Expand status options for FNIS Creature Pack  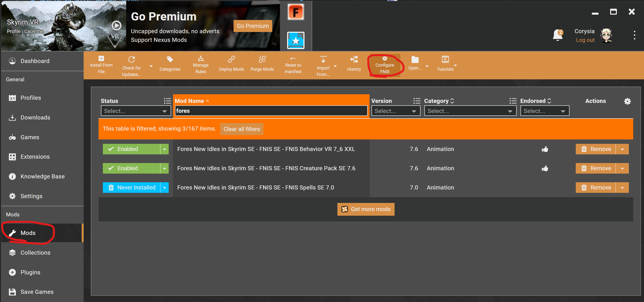(x=165, y=168)
